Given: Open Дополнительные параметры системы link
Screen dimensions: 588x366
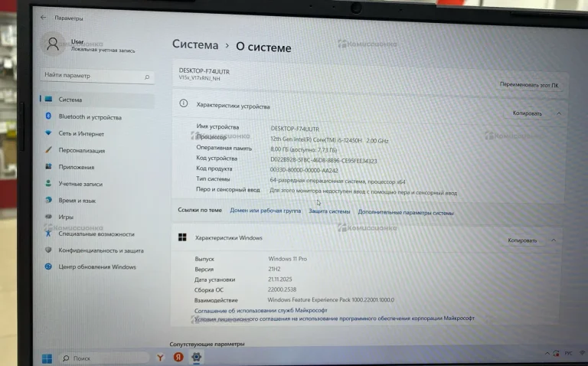Looking at the screenshot, I should 405,212.
